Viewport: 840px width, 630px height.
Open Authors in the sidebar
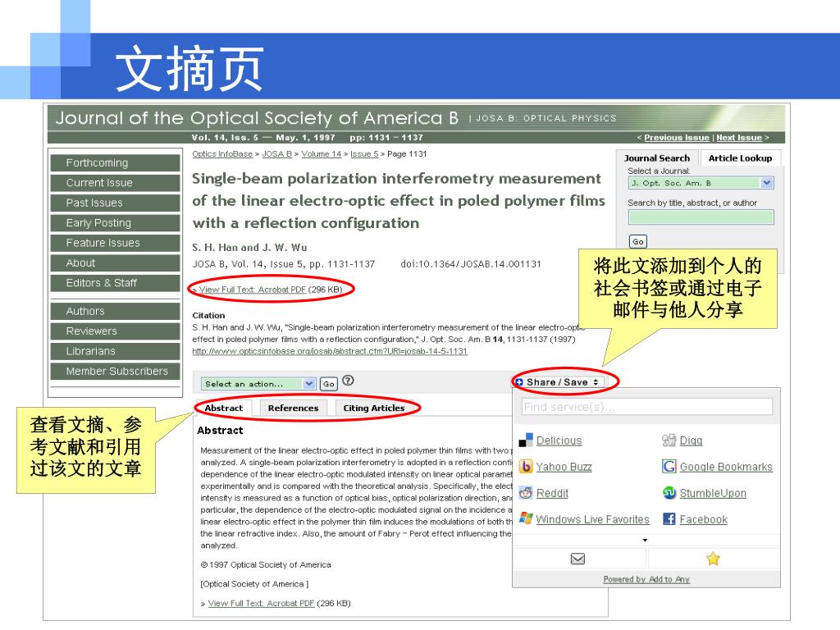[x=115, y=311]
